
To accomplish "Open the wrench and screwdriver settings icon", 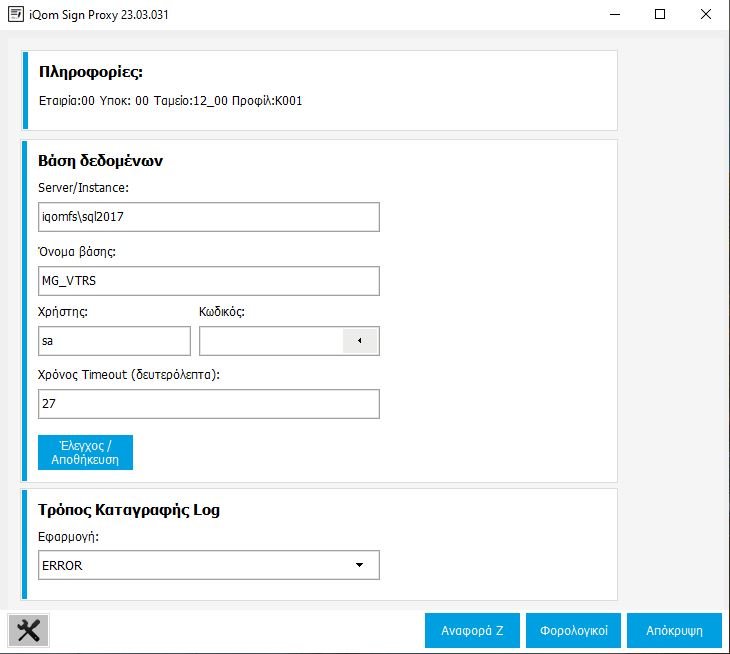I will pyautogui.click(x=29, y=630).
